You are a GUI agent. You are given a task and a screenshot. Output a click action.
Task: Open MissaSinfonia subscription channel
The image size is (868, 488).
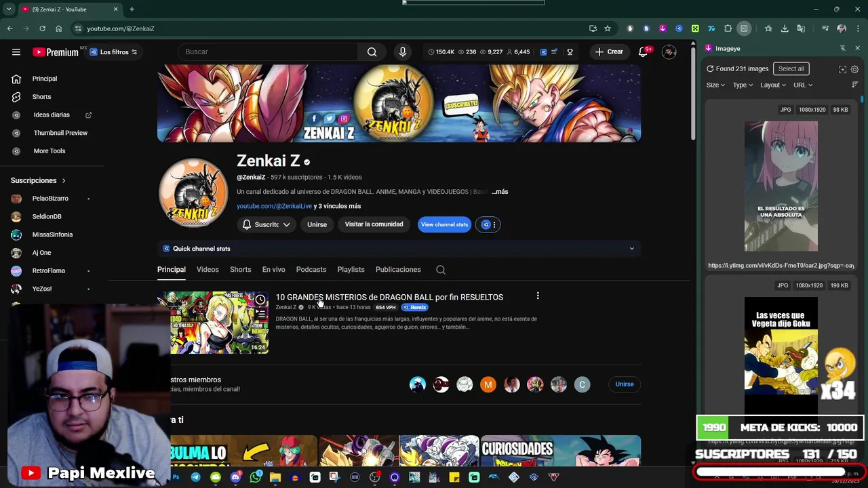tap(52, 235)
